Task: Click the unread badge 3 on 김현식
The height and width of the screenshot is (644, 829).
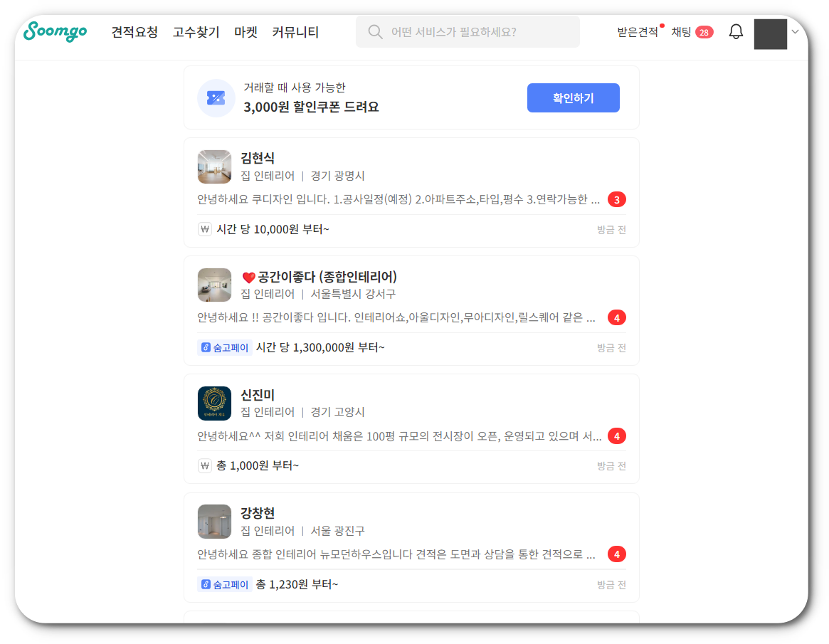Action: point(616,199)
